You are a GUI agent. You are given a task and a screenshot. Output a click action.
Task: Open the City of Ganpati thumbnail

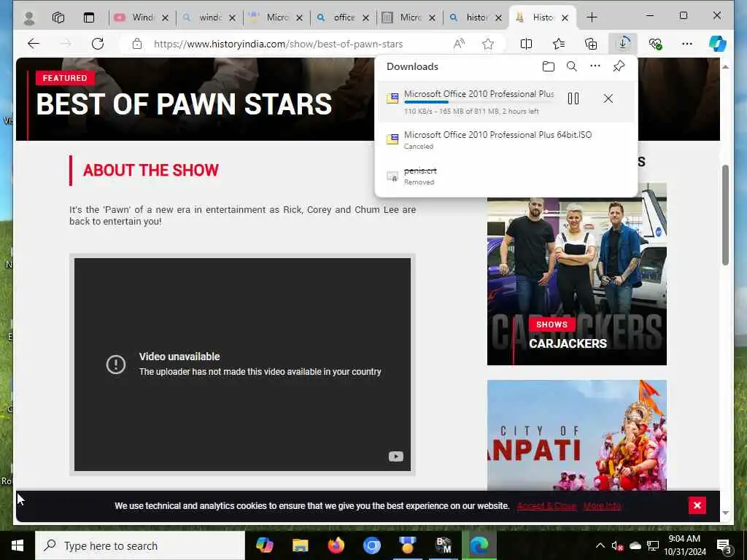click(x=576, y=435)
